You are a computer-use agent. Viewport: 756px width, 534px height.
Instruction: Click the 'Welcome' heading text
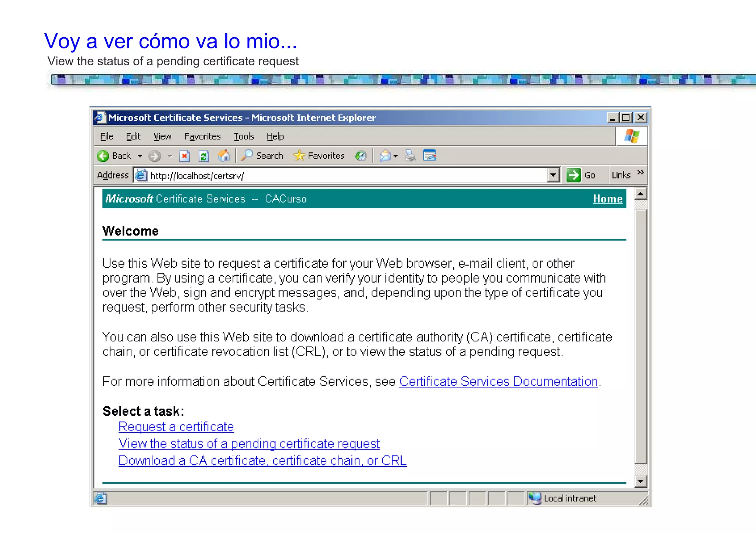click(x=130, y=231)
